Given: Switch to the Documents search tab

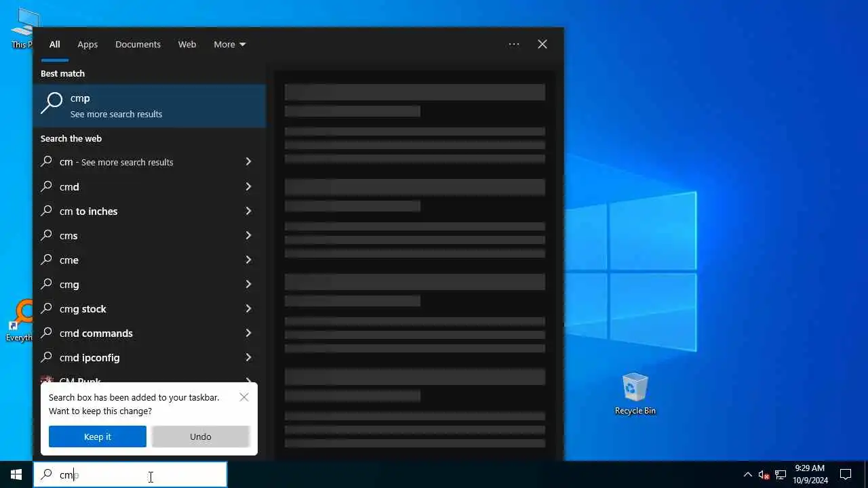Looking at the screenshot, I should pyautogui.click(x=138, y=44).
